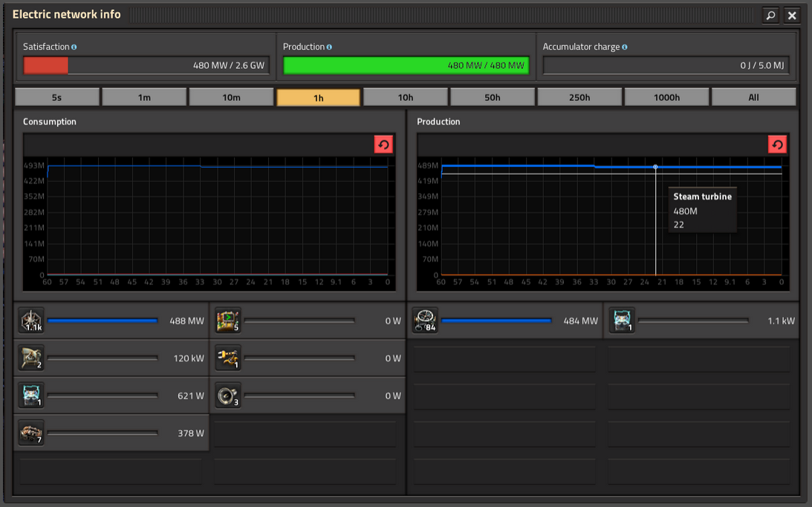This screenshot has width=812, height=507.
Task: Click the Production info icon beside the top bar
Action: pyautogui.click(x=329, y=47)
